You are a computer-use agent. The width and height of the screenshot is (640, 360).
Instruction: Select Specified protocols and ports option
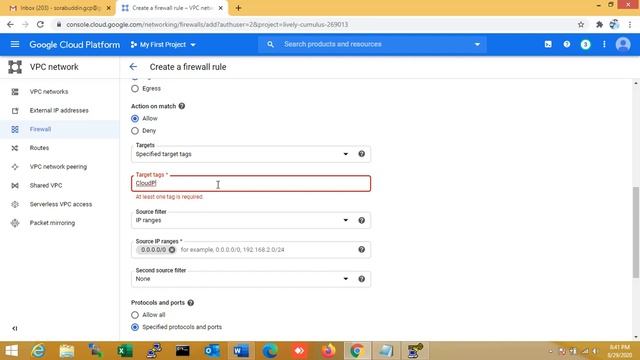pos(135,327)
